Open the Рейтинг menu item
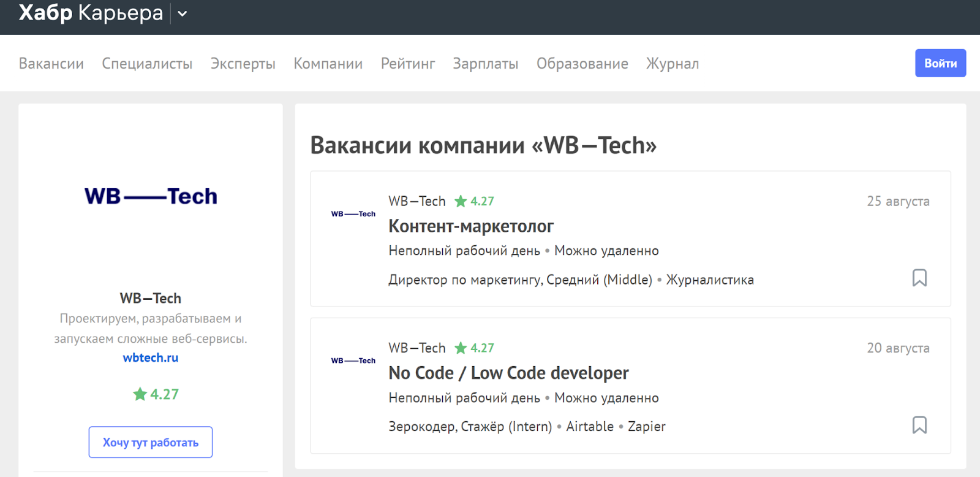 [x=408, y=64]
